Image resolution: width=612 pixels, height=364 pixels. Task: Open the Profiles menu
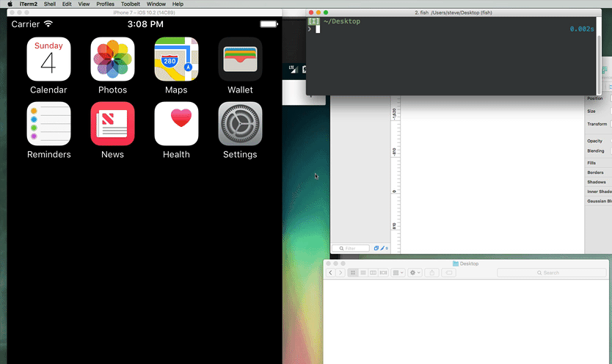(106, 4)
